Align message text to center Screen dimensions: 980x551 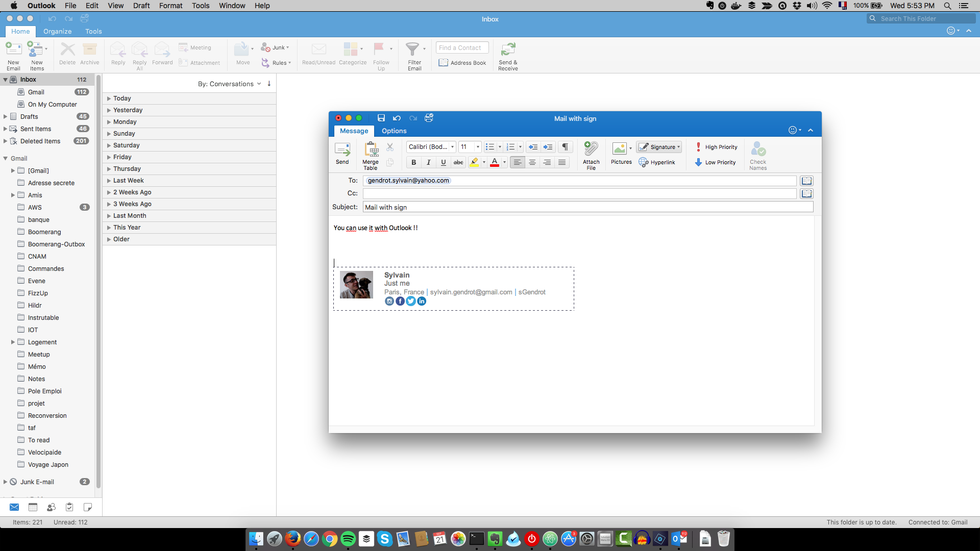coord(532,162)
